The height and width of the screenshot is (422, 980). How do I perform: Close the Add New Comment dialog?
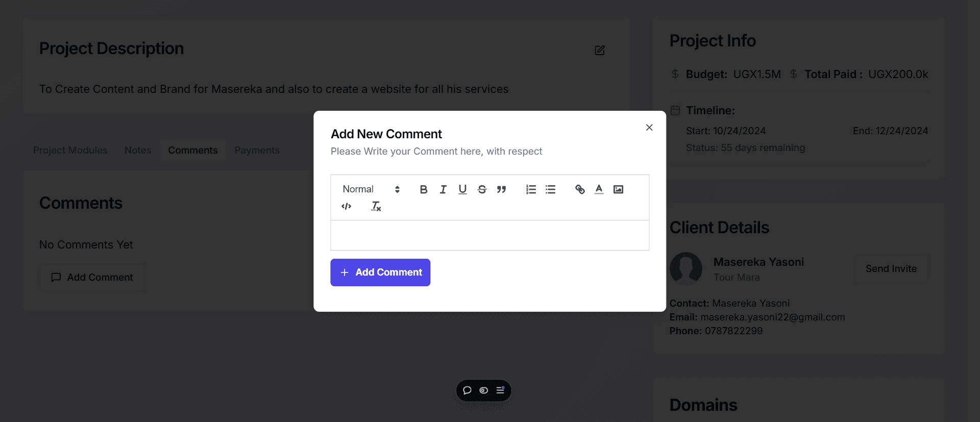(x=649, y=128)
